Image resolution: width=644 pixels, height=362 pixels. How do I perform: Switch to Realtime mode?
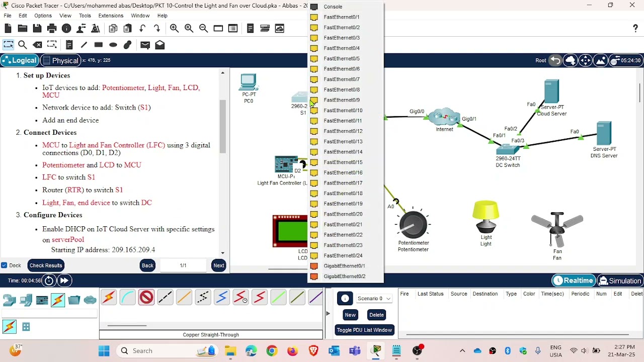point(573,281)
